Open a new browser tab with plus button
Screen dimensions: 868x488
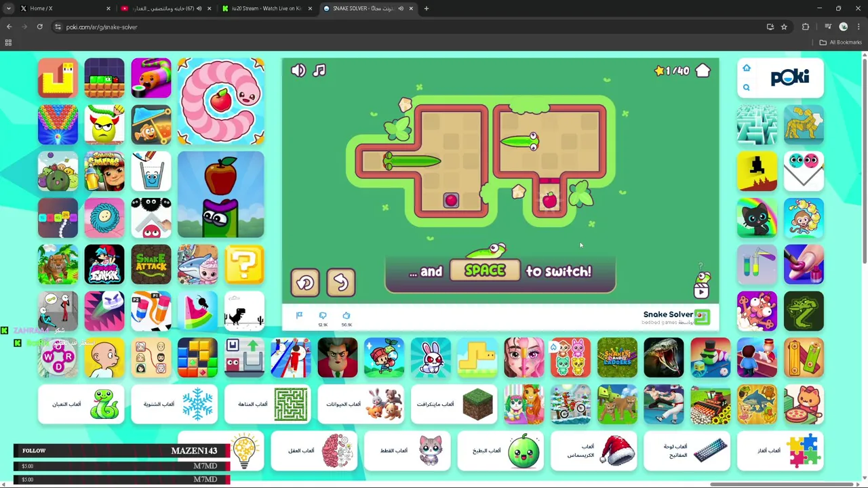click(x=426, y=8)
